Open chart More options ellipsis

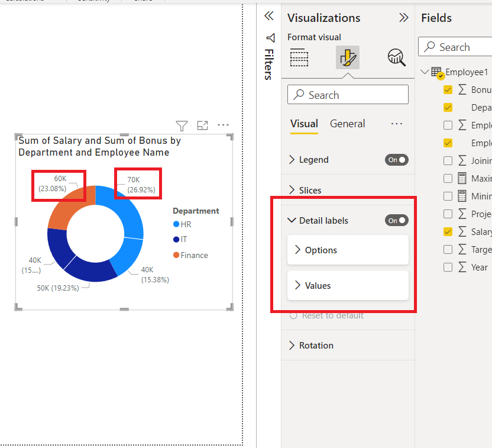click(223, 125)
